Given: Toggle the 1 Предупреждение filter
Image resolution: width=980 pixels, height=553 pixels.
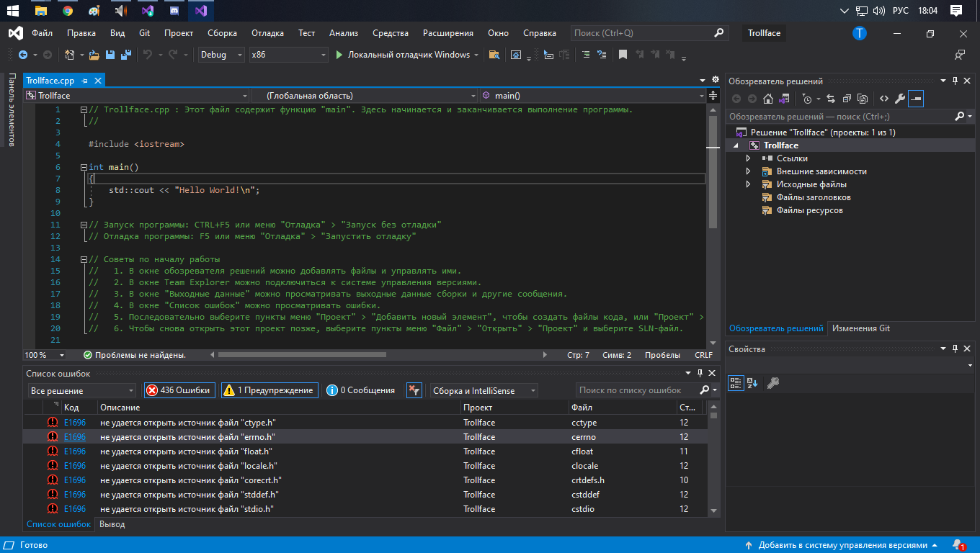Looking at the screenshot, I should [x=269, y=390].
